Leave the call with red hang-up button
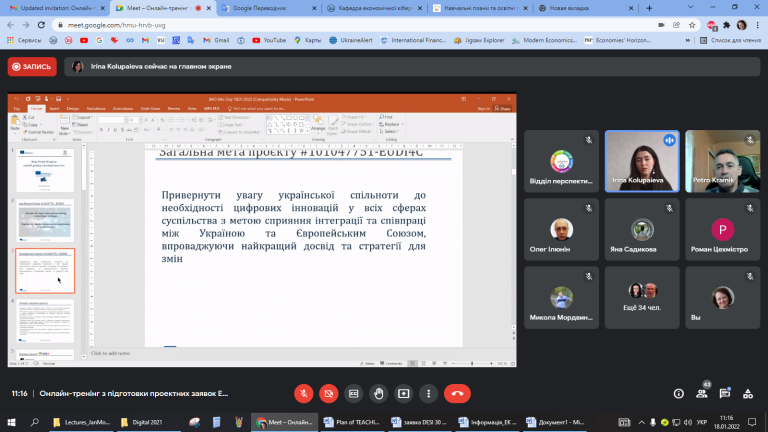Image resolution: width=768 pixels, height=432 pixels. pos(457,393)
